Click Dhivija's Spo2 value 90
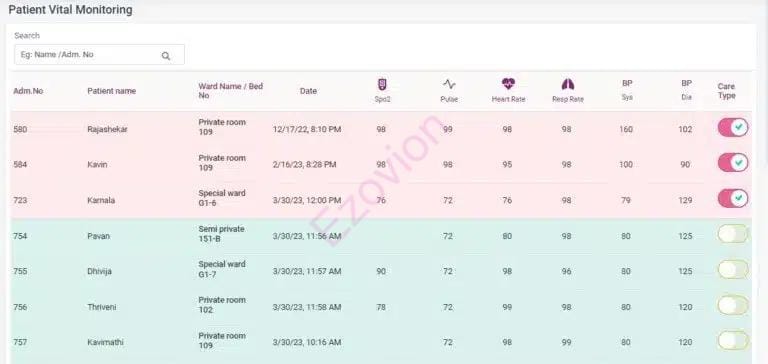The image size is (768, 364). [381, 271]
